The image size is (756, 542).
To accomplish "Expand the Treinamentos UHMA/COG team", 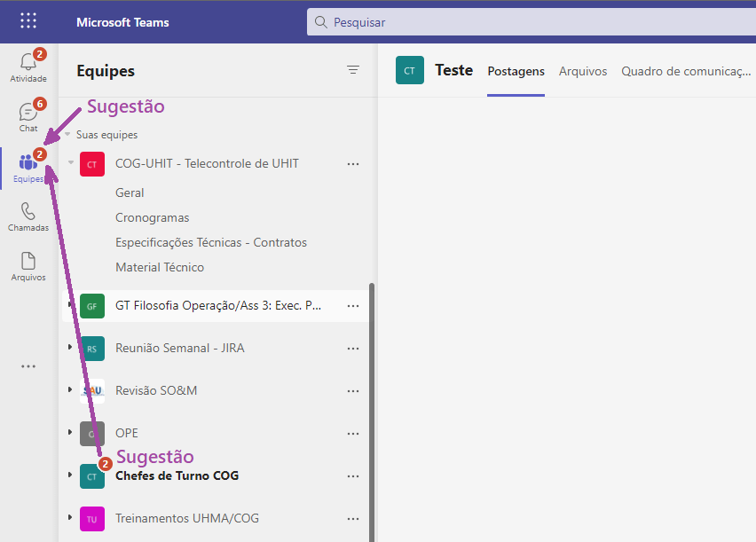I will [70, 517].
